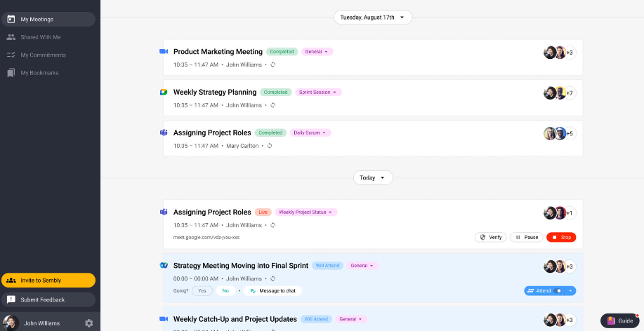Open Strategy Meeting Moving into Final Sprint title
Screen dimensions: 644x331
[241, 265]
